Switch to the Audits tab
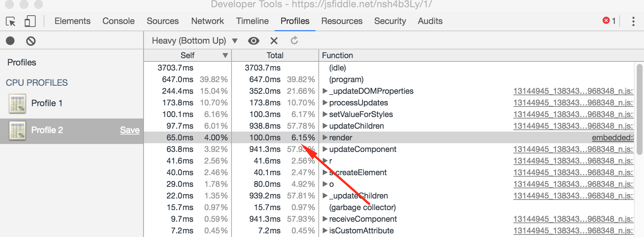644x237 pixels. coord(430,21)
